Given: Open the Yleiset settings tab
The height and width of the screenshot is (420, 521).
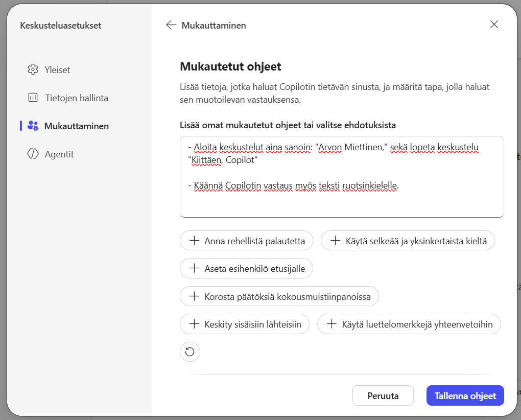Looking at the screenshot, I should point(57,70).
